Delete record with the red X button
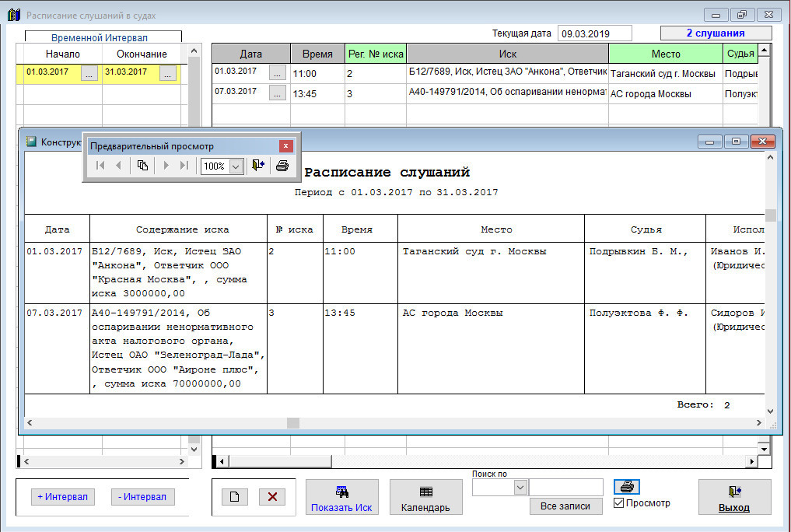Viewport: 791px width, 532px height. coord(271,497)
